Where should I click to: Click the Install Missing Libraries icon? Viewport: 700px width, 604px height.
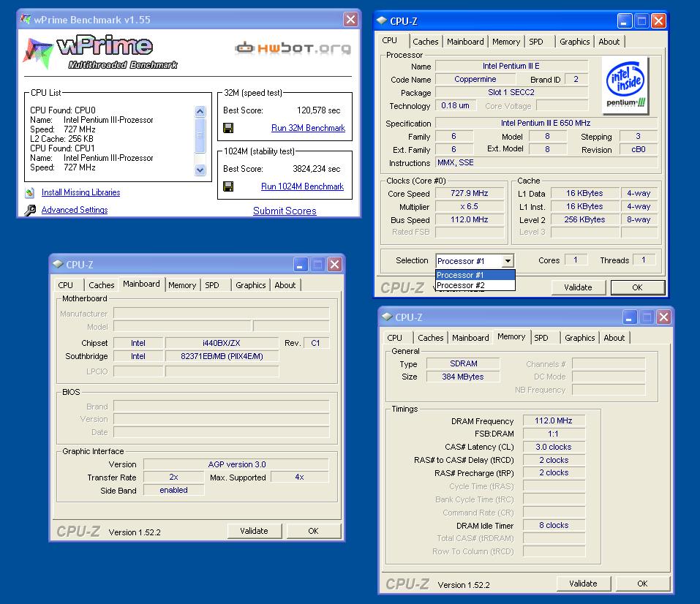pos(30,193)
